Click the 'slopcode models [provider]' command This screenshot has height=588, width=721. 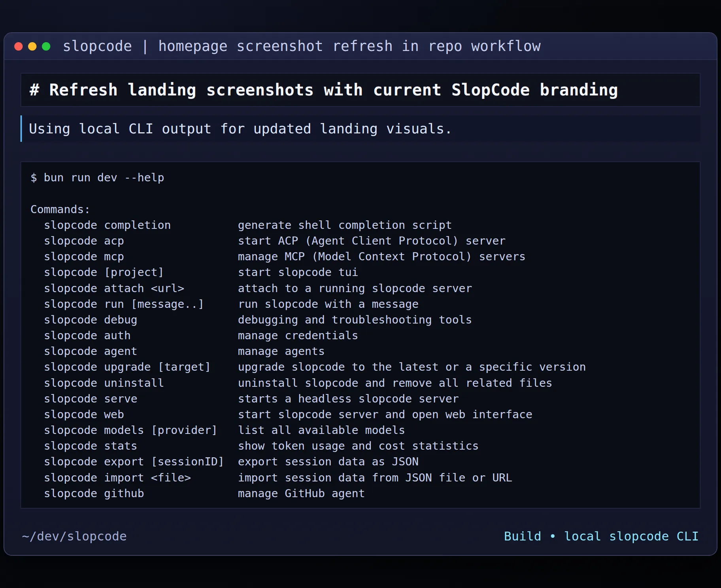click(x=130, y=430)
